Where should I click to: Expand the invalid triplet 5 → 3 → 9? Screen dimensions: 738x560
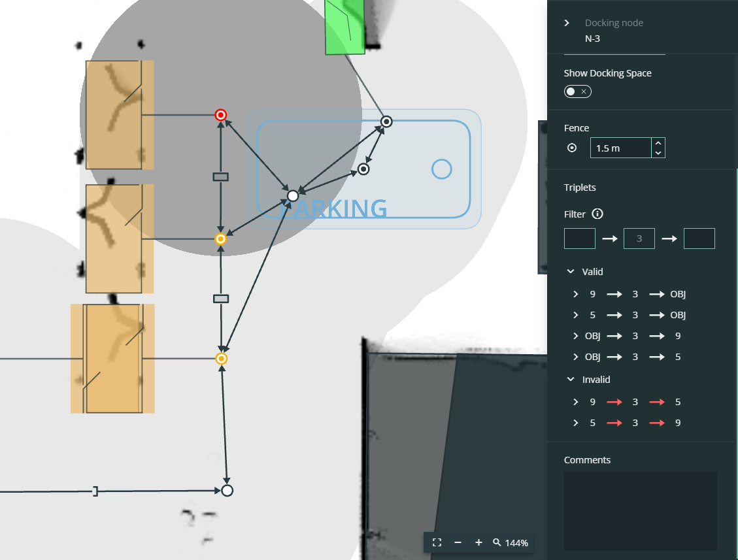[x=576, y=423]
